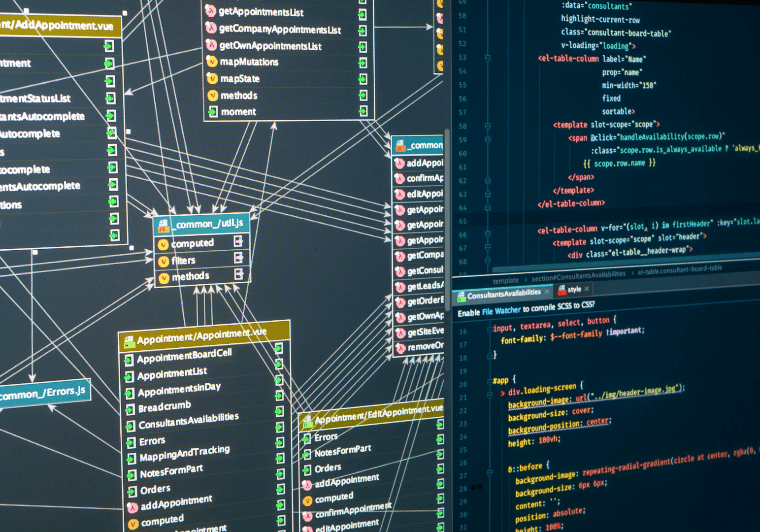
Task: Select the yellow mapState icon in AddAppointment node
Action: 212,79
